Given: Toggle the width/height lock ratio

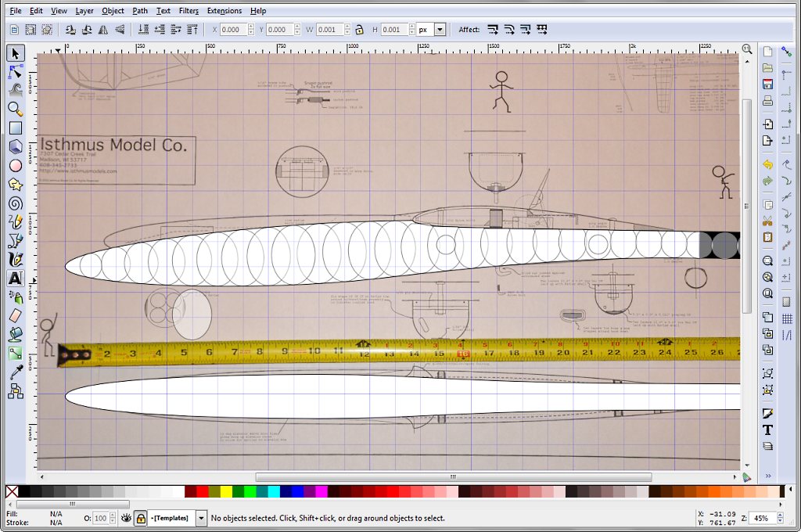Looking at the screenshot, I should pos(360,30).
